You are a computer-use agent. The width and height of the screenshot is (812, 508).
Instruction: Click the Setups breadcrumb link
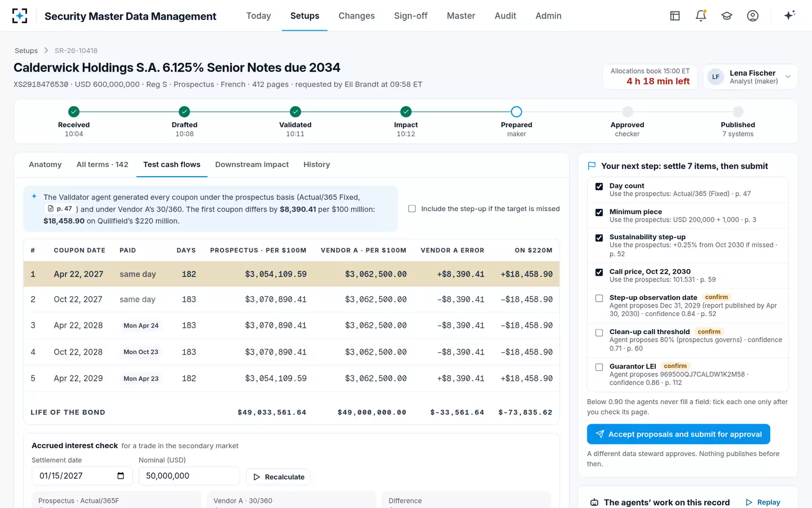coord(26,51)
